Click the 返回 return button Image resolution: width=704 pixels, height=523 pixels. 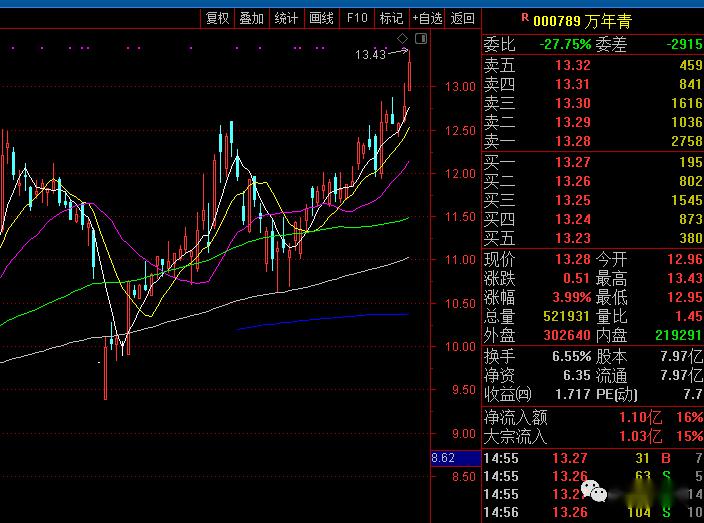[x=462, y=18]
